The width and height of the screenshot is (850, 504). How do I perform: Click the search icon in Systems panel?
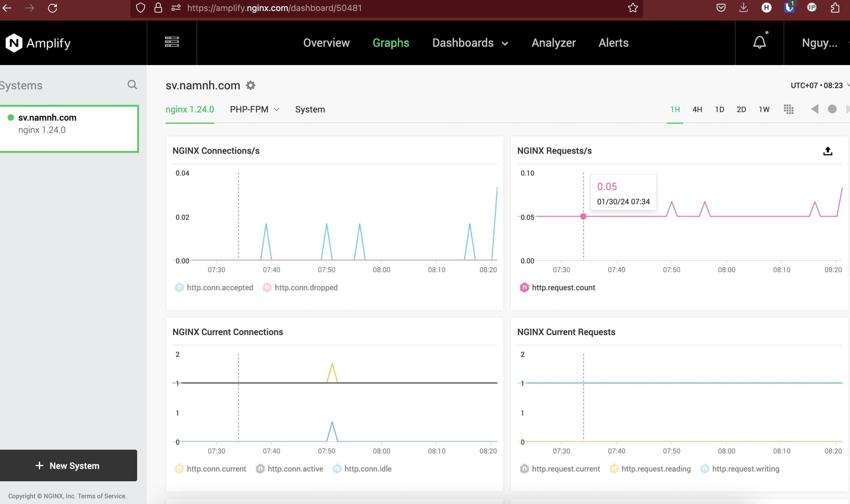coord(132,85)
